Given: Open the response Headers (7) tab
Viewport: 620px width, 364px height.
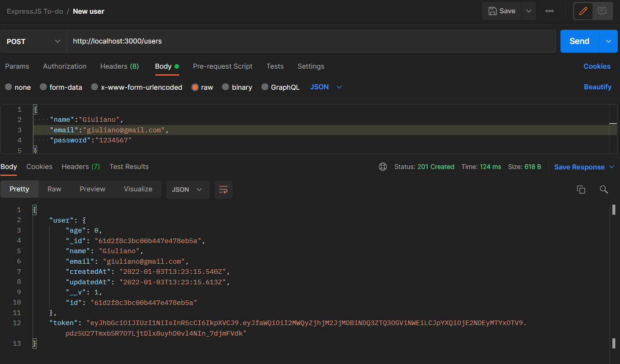Looking at the screenshot, I should (81, 167).
